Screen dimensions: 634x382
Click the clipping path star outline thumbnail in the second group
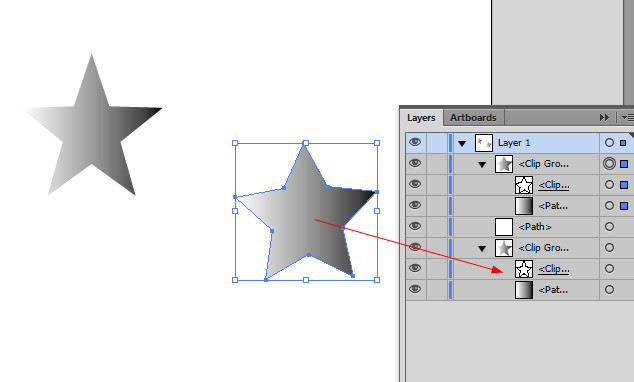pos(524,269)
